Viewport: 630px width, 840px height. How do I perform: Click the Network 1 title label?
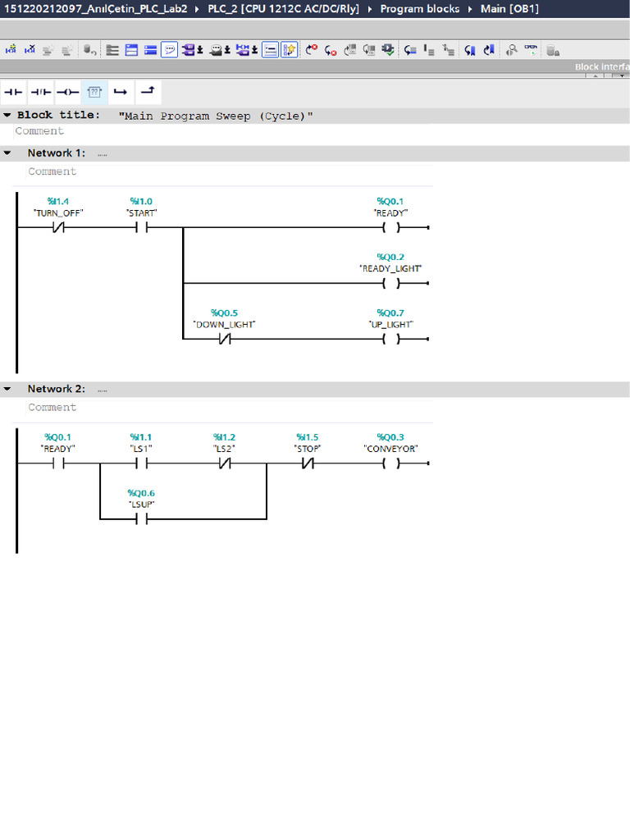[57, 153]
